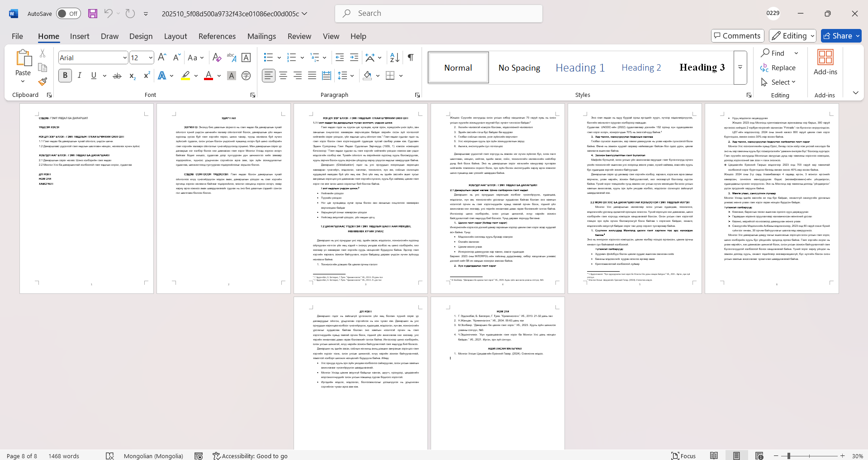Open the References tab

tap(217, 36)
